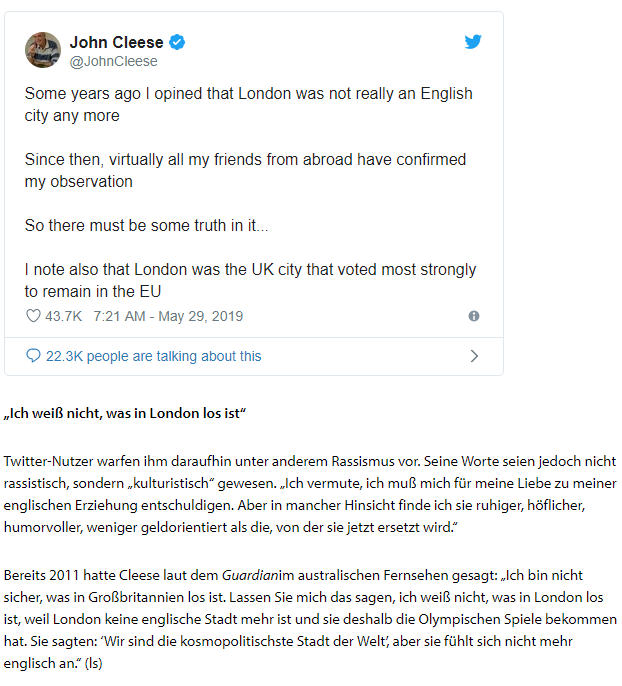Image resolution: width=622 pixels, height=686 pixels.
Task: Click '22.3K people are talking about this'
Action: [x=154, y=356]
